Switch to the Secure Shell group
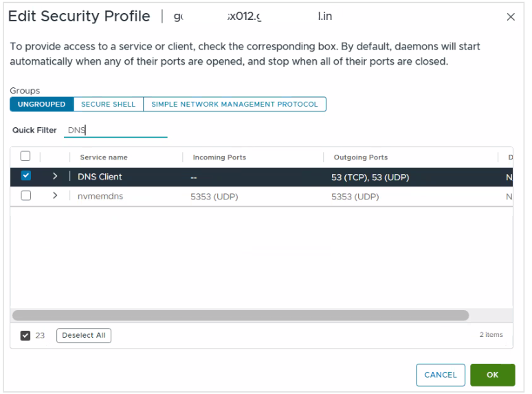 tap(108, 105)
